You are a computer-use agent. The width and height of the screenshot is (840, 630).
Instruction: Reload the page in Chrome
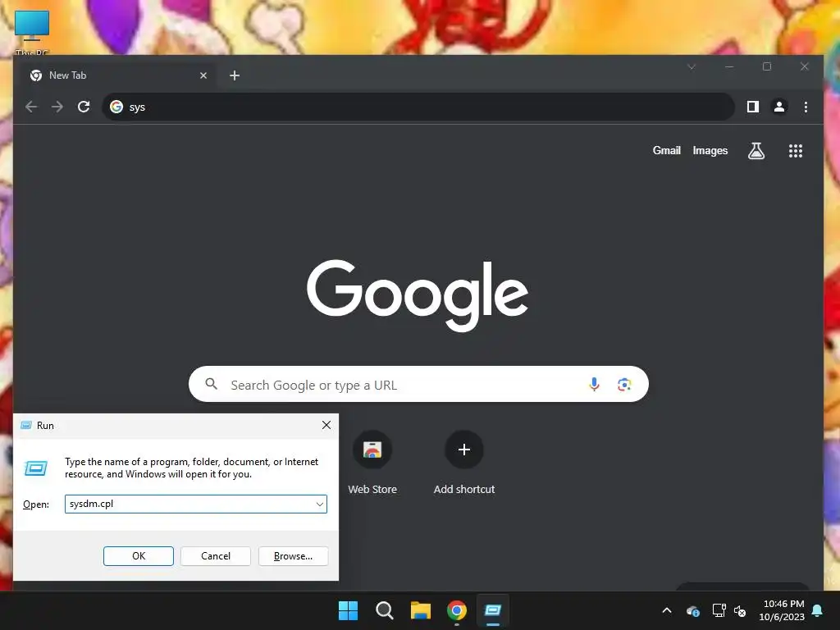pos(84,107)
